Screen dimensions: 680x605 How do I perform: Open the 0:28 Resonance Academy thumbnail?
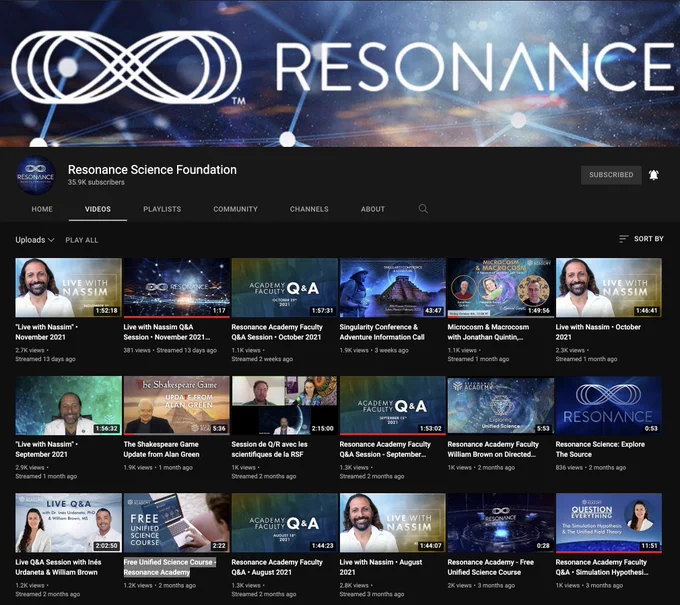501,523
